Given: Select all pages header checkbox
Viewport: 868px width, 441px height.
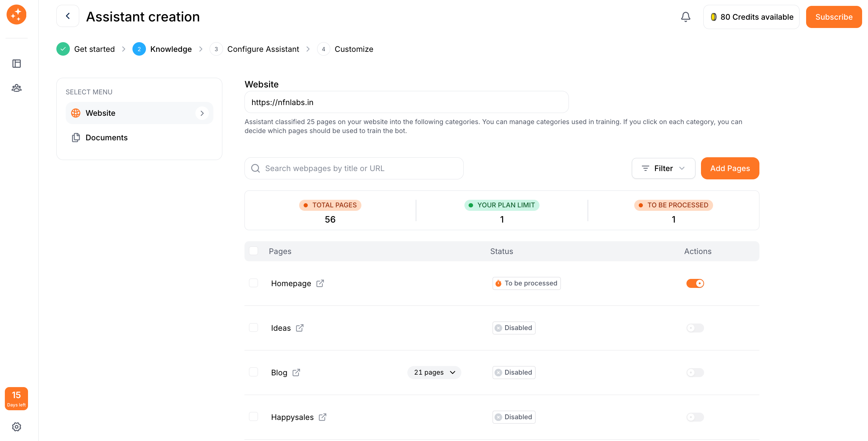Looking at the screenshot, I should (253, 251).
